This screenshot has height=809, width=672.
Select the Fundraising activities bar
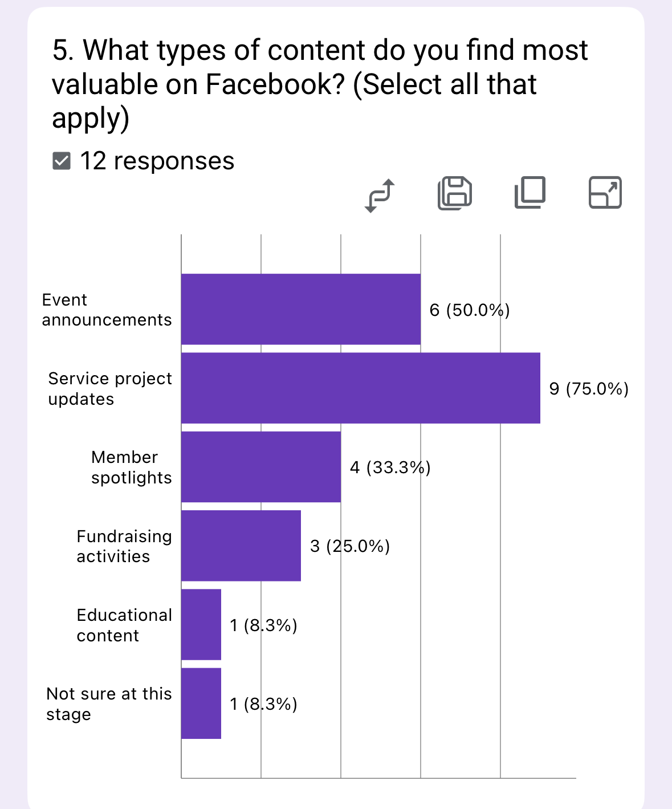[241, 546]
